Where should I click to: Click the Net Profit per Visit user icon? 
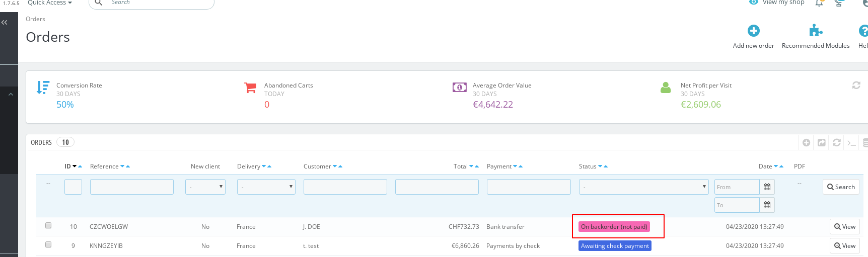point(666,88)
